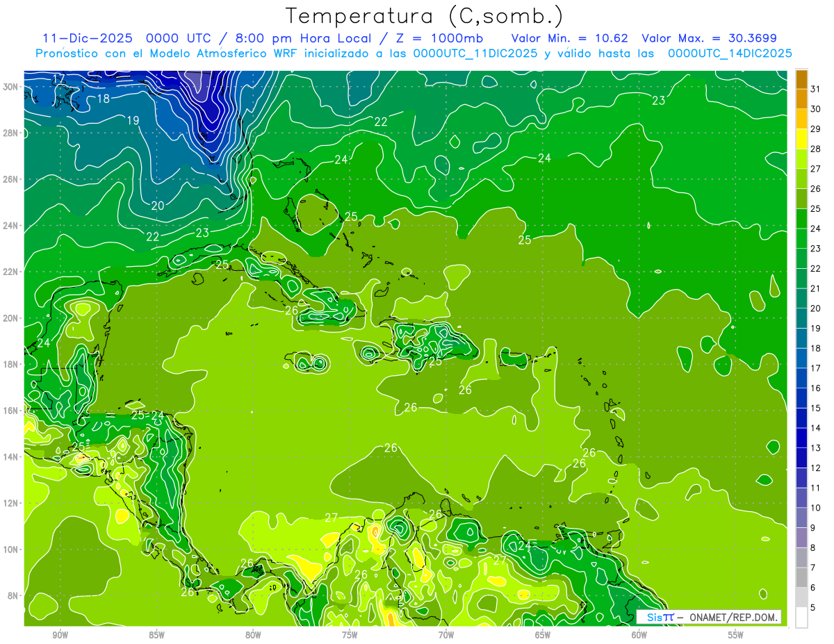Viewport: 834px width, 644px height.
Task: Click the '14N' latitude axis label
Action: 10,456
